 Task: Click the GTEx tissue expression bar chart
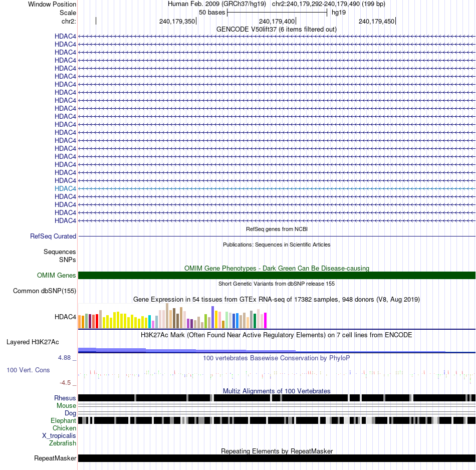click(x=172, y=316)
